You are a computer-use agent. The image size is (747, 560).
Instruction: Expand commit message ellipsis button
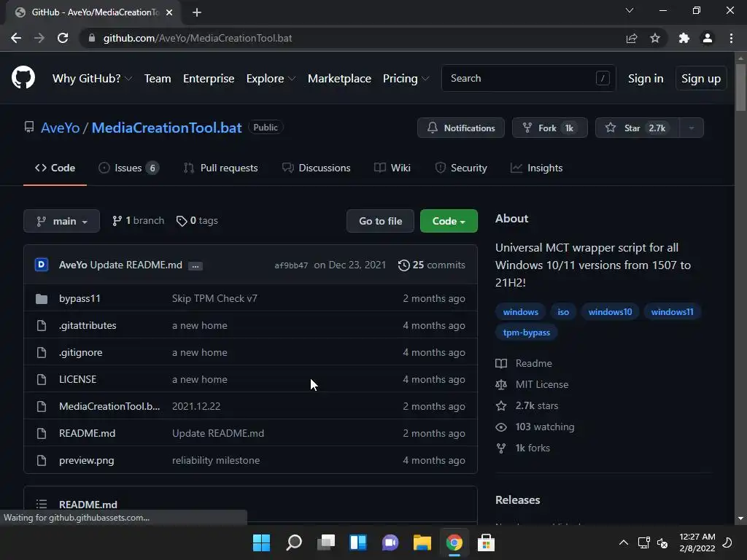pyautogui.click(x=196, y=266)
